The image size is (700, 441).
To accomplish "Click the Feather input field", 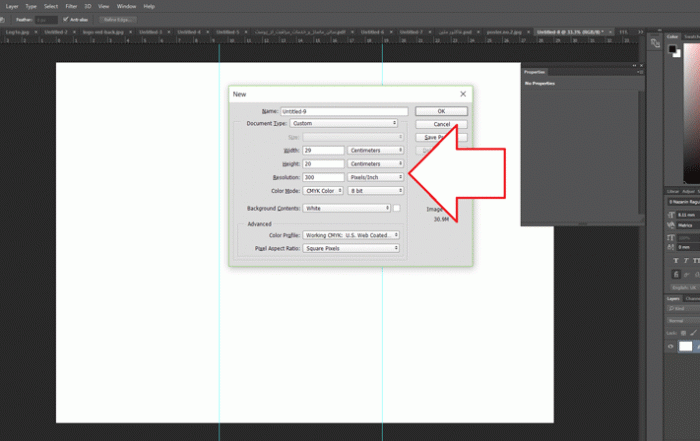I will pos(46,20).
